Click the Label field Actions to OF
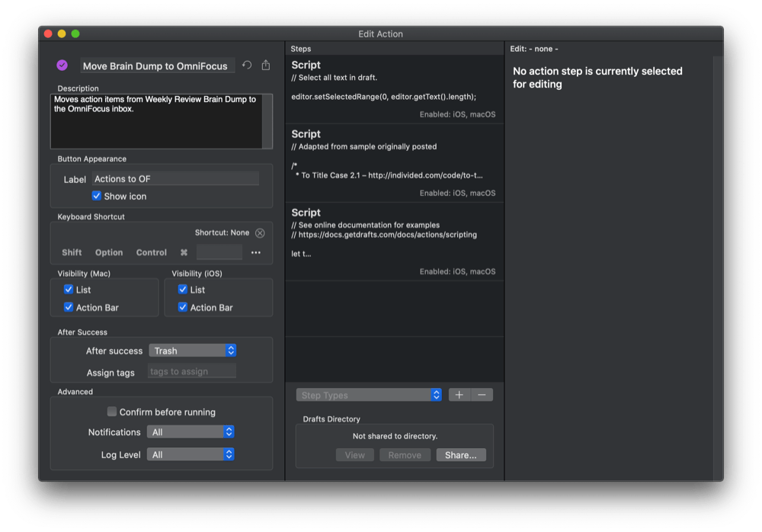 (x=175, y=179)
